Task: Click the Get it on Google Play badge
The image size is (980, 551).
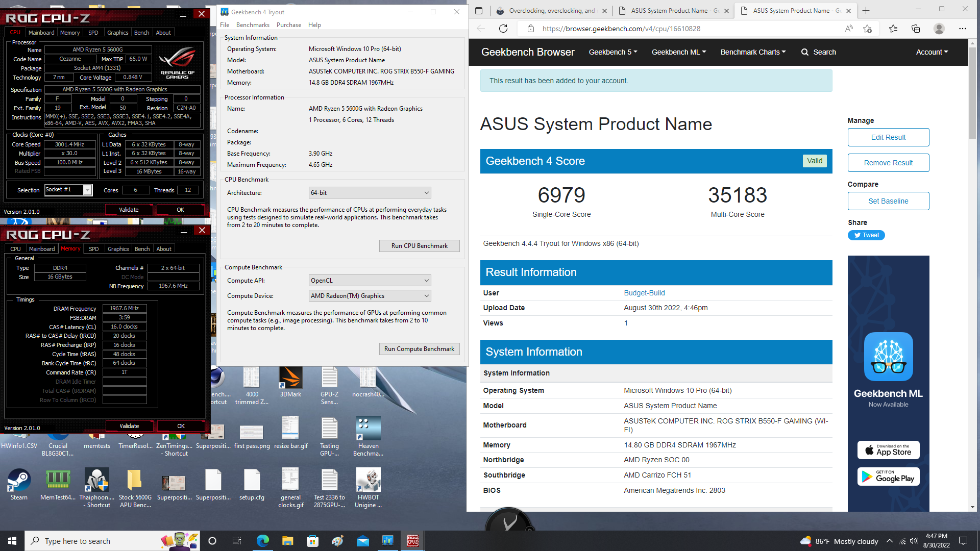Action: (x=888, y=477)
